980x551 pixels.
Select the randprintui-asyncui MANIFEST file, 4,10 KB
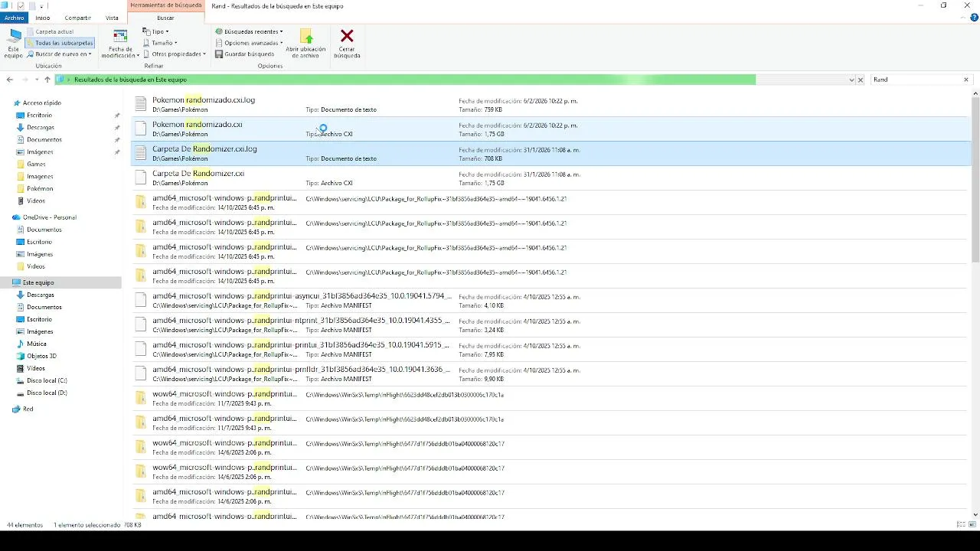[550, 300]
